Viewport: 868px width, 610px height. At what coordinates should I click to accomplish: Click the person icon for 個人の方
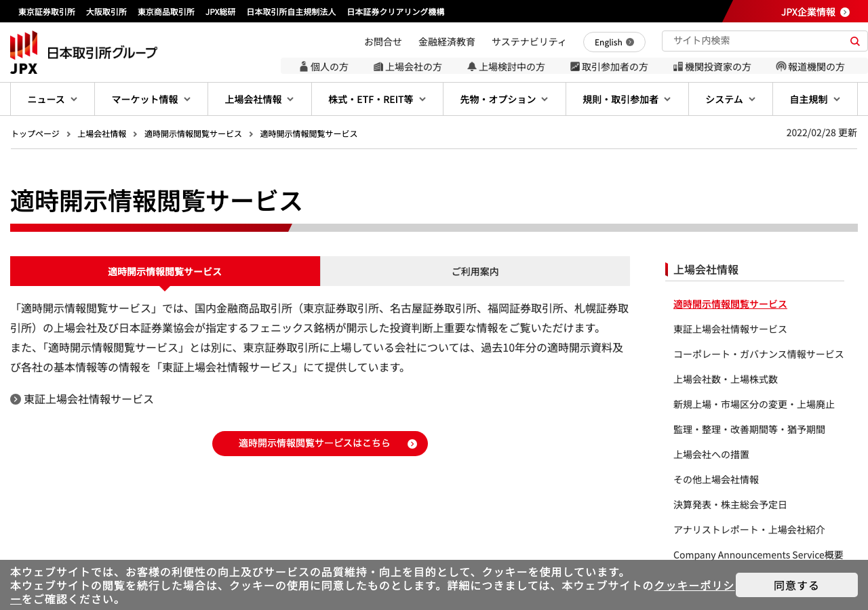click(x=304, y=66)
